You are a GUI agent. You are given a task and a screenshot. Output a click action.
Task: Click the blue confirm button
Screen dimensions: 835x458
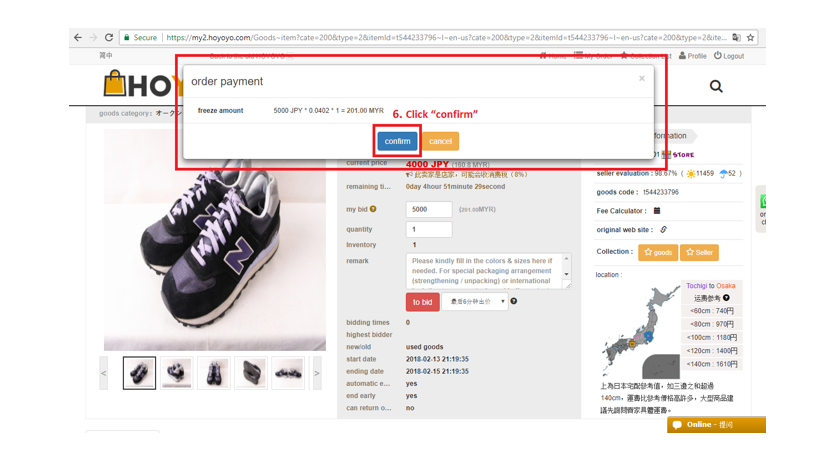397,141
